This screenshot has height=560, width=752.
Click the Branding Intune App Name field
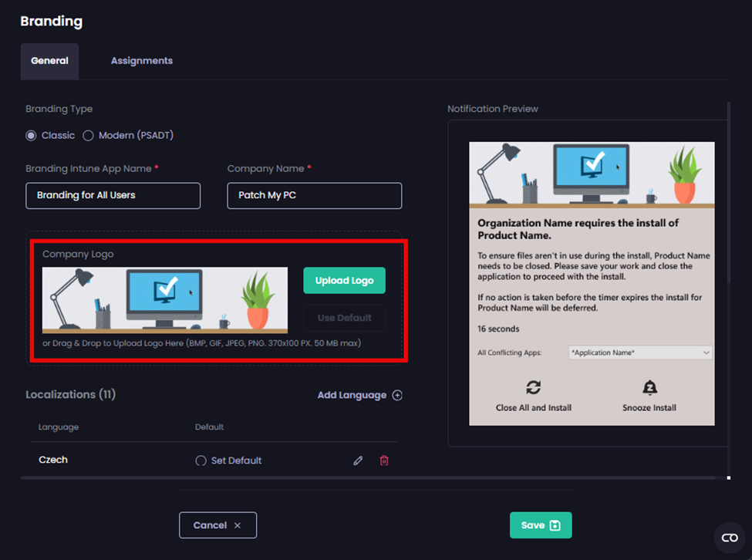click(x=113, y=196)
